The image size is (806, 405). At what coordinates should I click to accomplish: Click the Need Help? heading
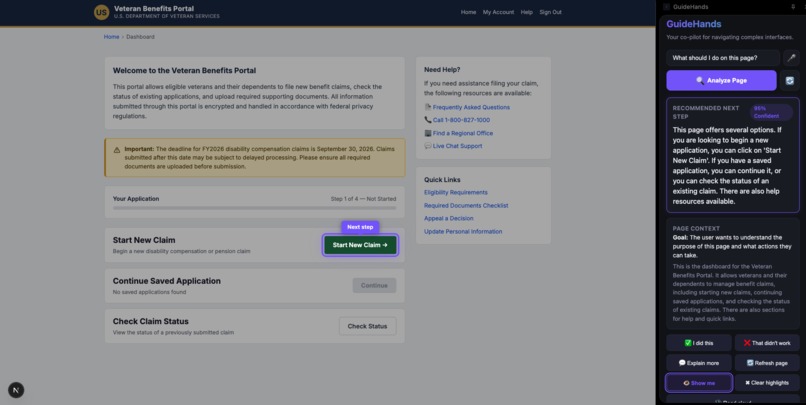pyautogui.click(x=442, y=69)
